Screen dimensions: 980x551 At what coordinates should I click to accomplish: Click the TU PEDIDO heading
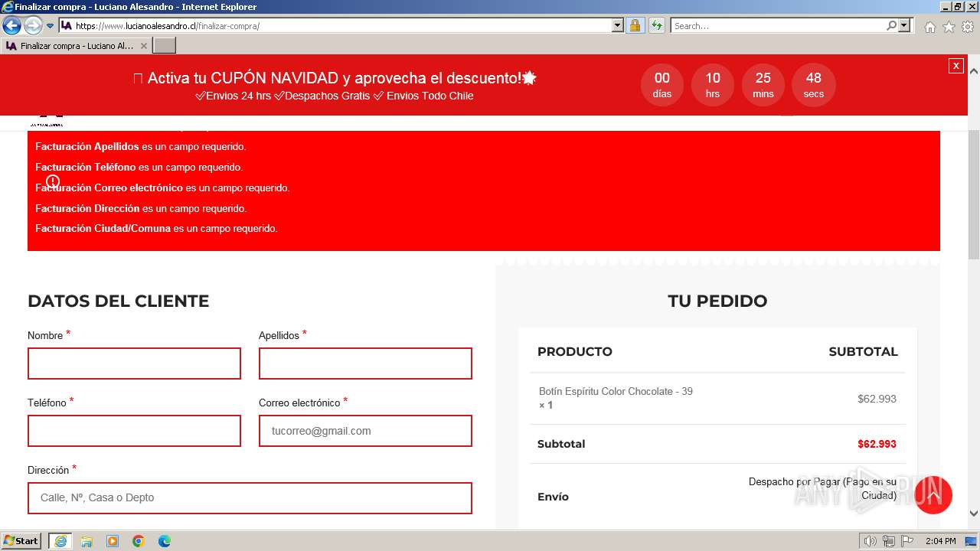coord(717,301)
